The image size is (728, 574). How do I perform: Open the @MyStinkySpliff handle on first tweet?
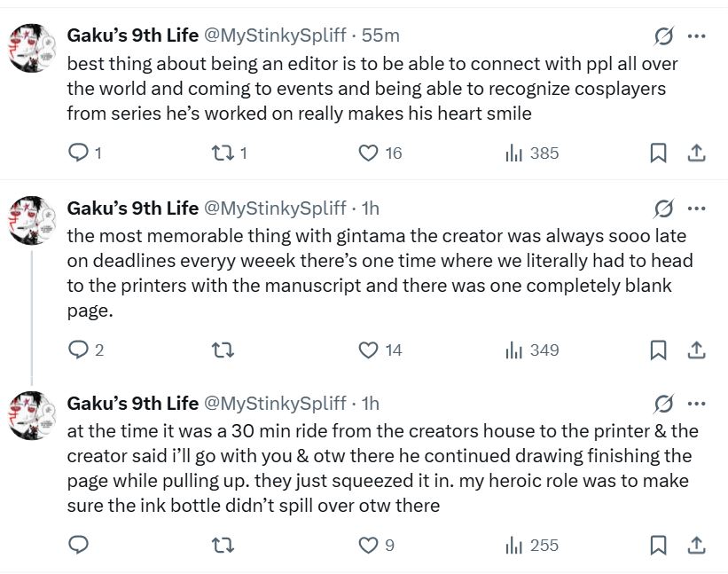(275, 35)
